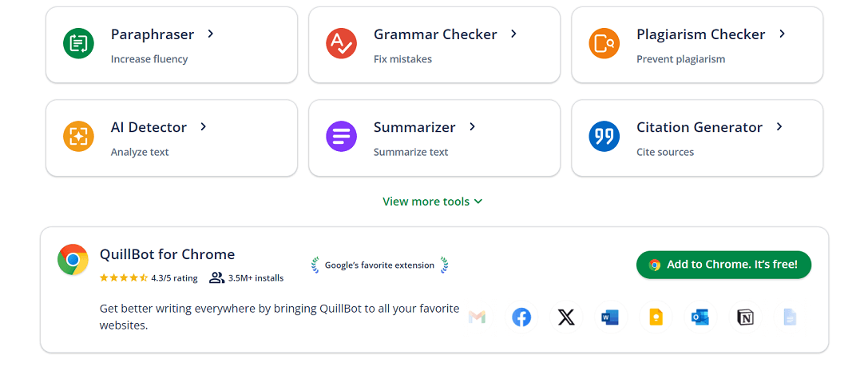Click the Microsoft Word icon

pos(611,317)
